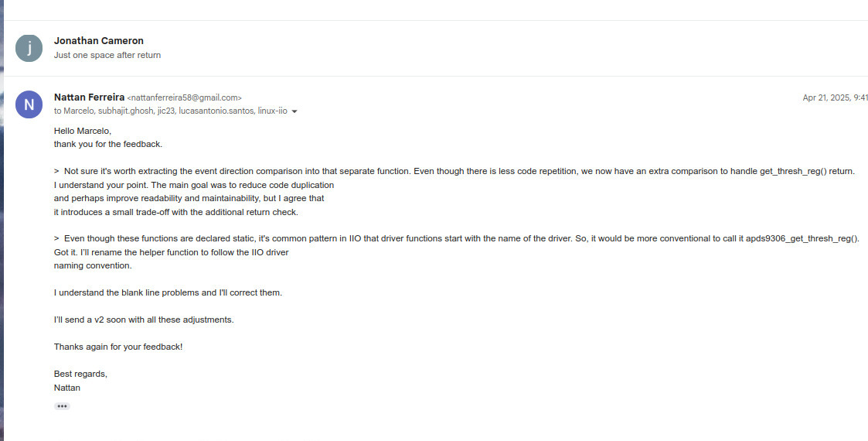868x441 pixels.
Task: Click the Apr 21, 2025 timestamp
Action: point(836,97)
